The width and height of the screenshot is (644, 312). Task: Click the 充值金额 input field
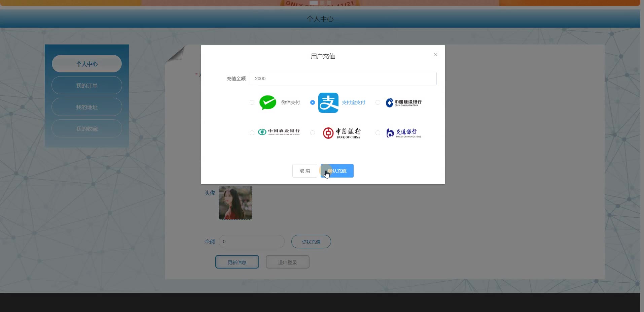(343, 79)
